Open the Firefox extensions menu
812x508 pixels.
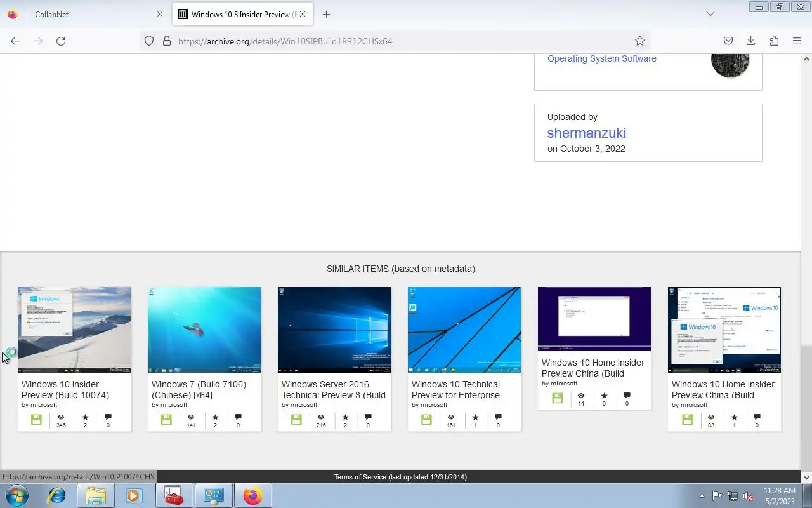[774, 41]
